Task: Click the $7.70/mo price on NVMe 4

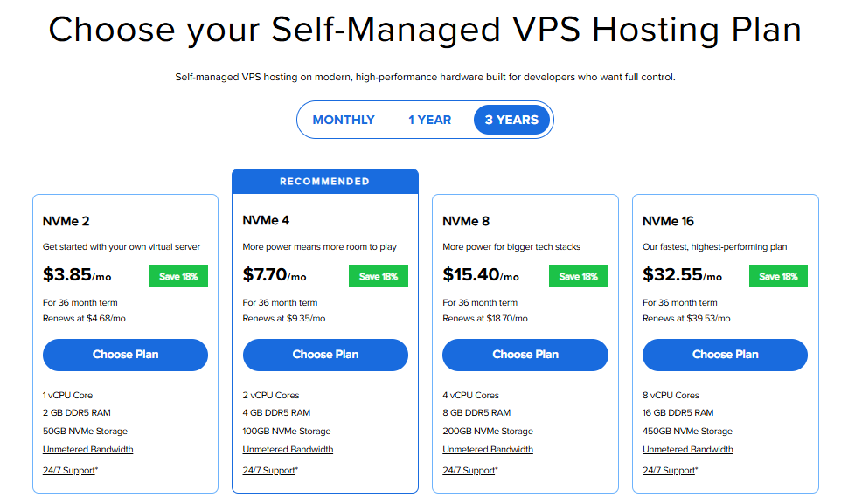Action: pyautogui.click(x=275, y=273)
